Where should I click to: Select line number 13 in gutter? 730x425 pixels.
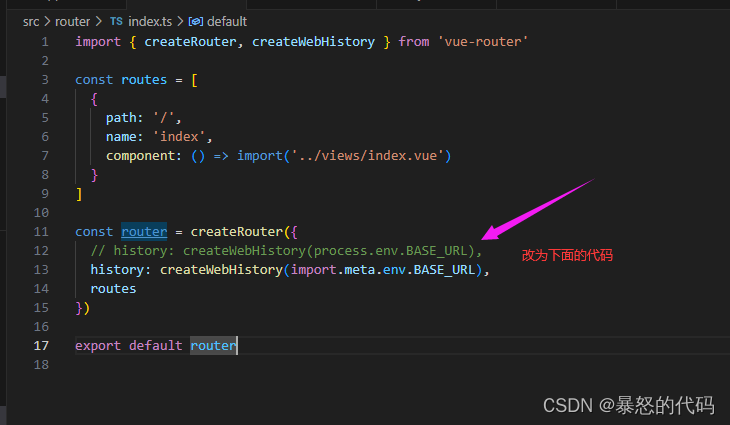(41, 270)
